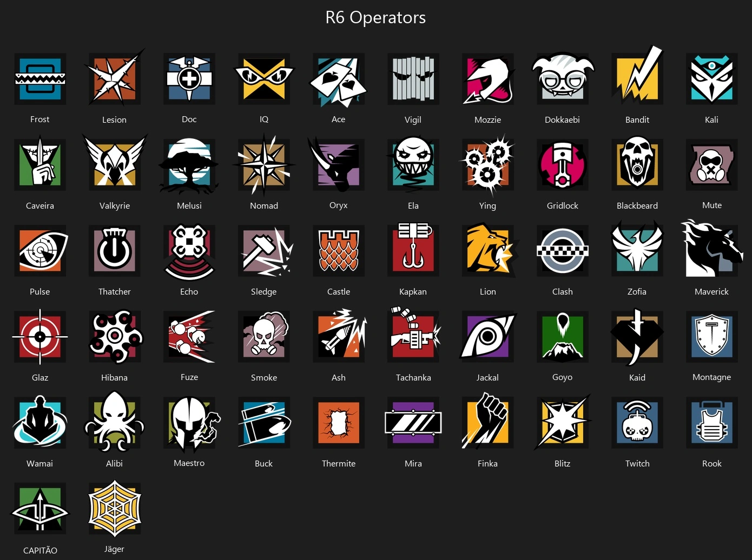Click the Valkyrie name label
The width and height of the screenshot is (752, 560).
(x=115, y=205)
